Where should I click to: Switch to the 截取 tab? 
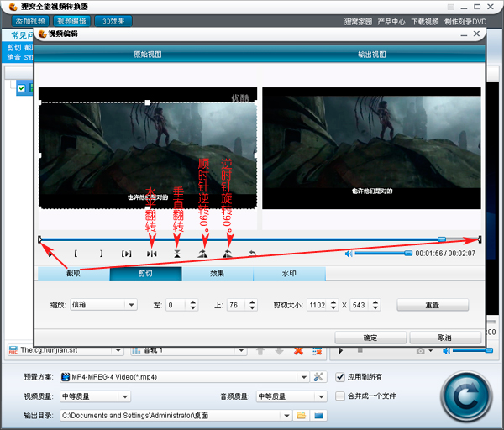point(74,274)
